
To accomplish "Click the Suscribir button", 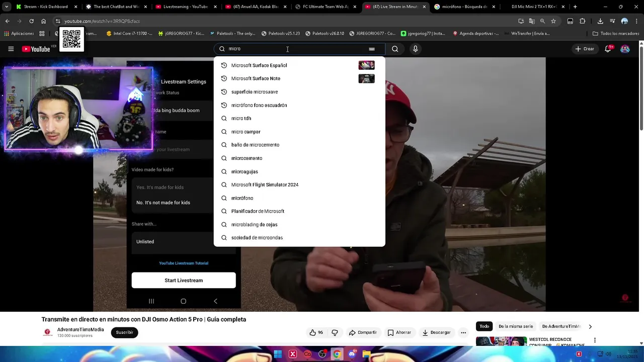I will tap(124, 332).
